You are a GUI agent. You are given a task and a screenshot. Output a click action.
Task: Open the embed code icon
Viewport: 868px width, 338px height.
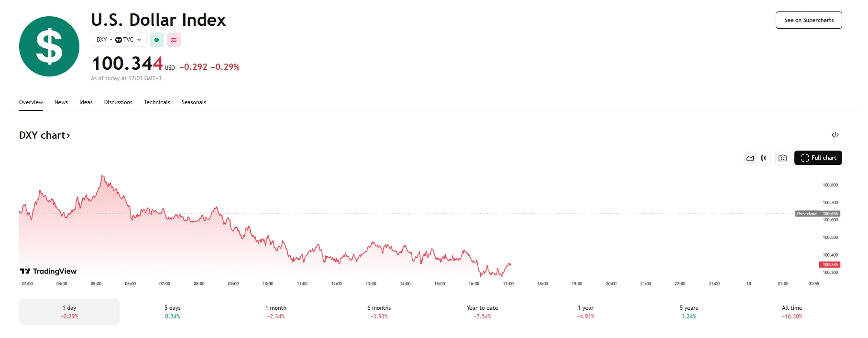(x=835, y=135)
